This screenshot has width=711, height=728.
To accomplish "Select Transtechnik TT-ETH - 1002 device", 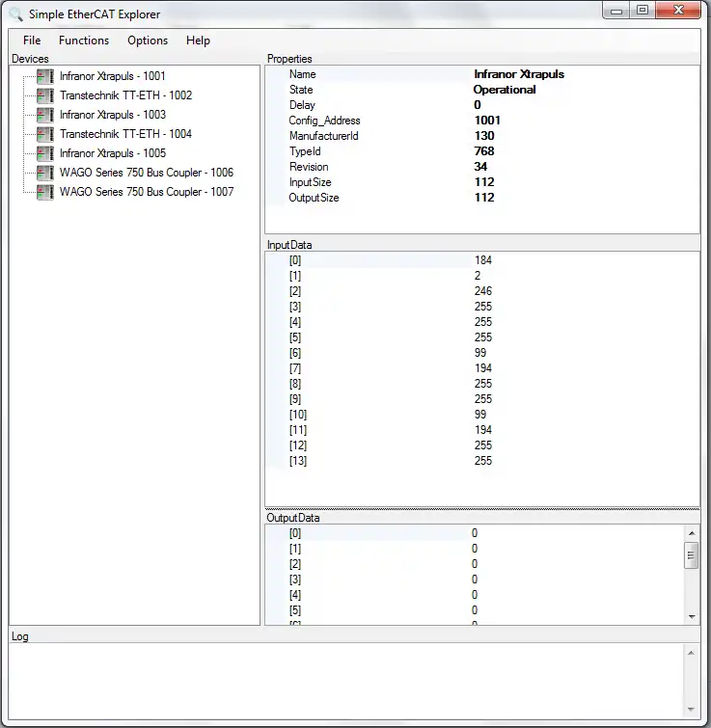I will point(125,95).
